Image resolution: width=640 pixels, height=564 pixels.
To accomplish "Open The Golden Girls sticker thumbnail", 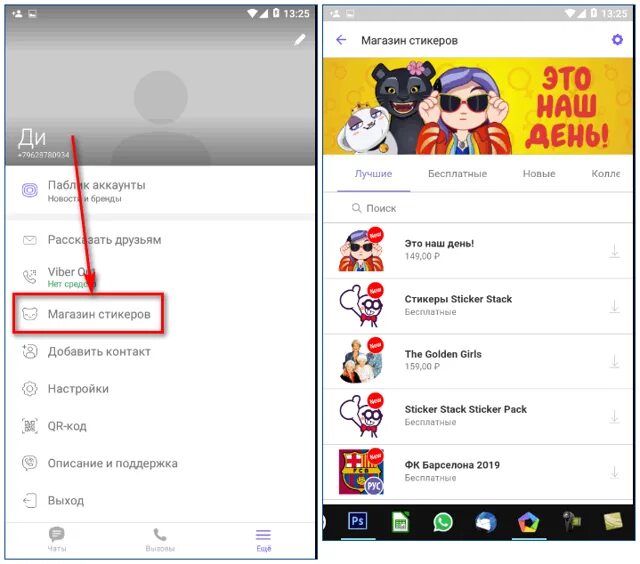I will (361, 361).
